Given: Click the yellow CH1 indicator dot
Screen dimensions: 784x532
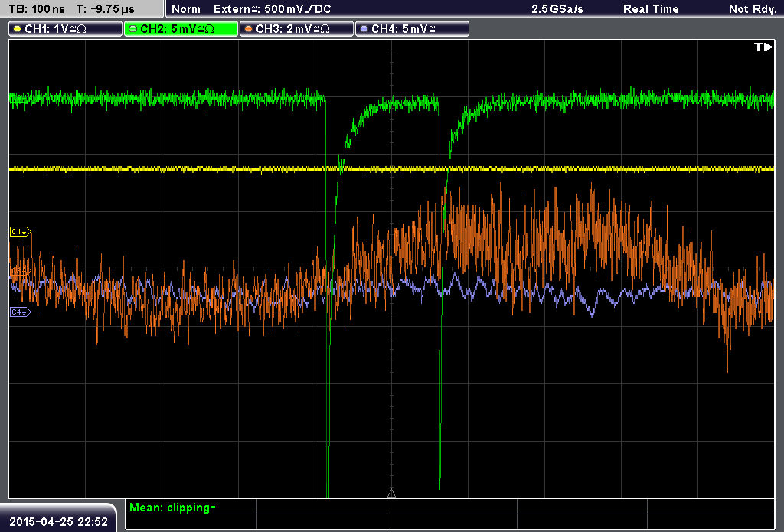Looking at the screenshot, I should 17,29.
